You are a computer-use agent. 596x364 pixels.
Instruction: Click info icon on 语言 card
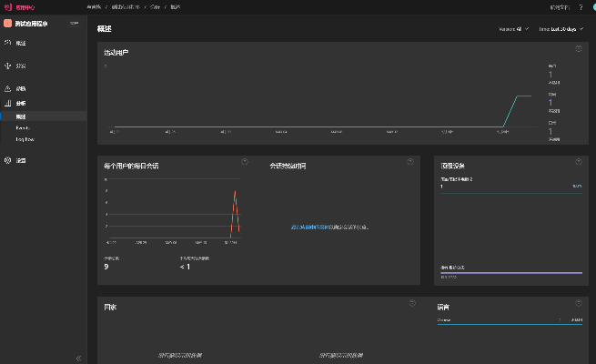[578, 303]
